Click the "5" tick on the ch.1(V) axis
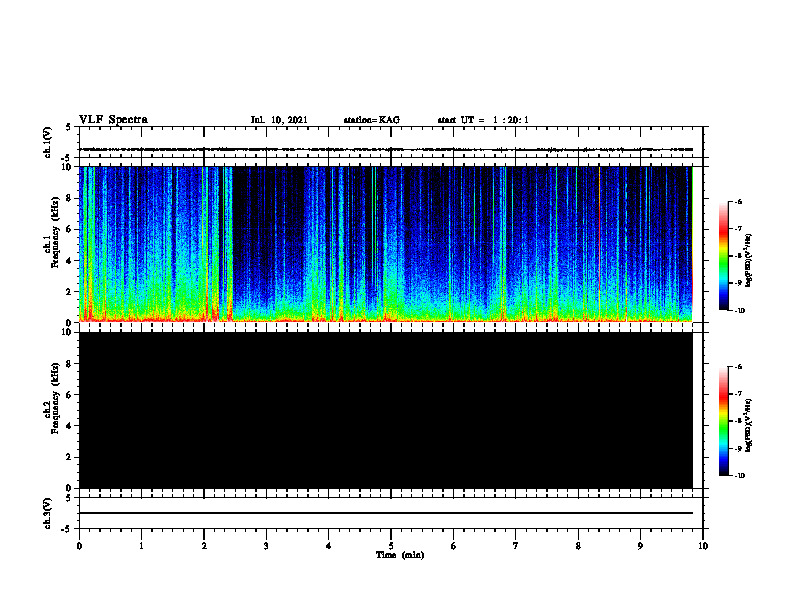 pos(68,128)
